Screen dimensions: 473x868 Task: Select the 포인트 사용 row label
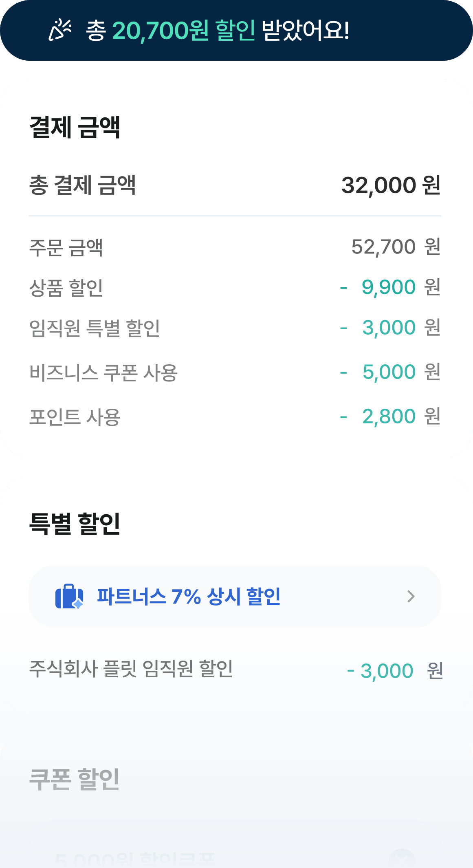pyautogui.click(x=75, y=417)
